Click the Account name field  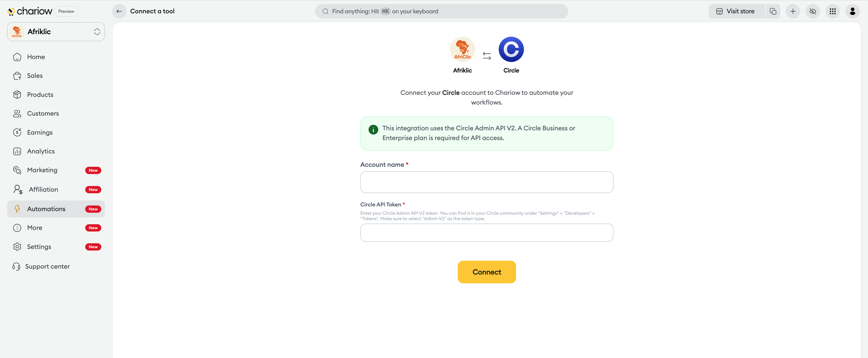point(486,182)
